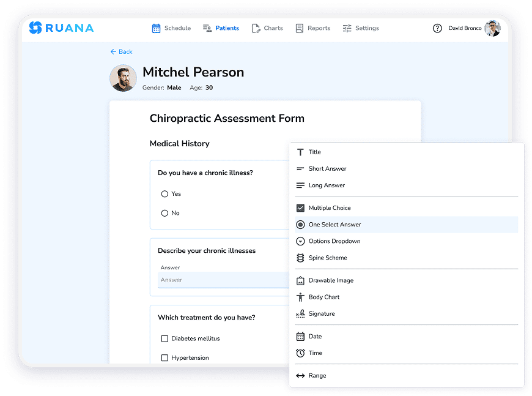Click the Settings sliders icon

pos(347,28)
